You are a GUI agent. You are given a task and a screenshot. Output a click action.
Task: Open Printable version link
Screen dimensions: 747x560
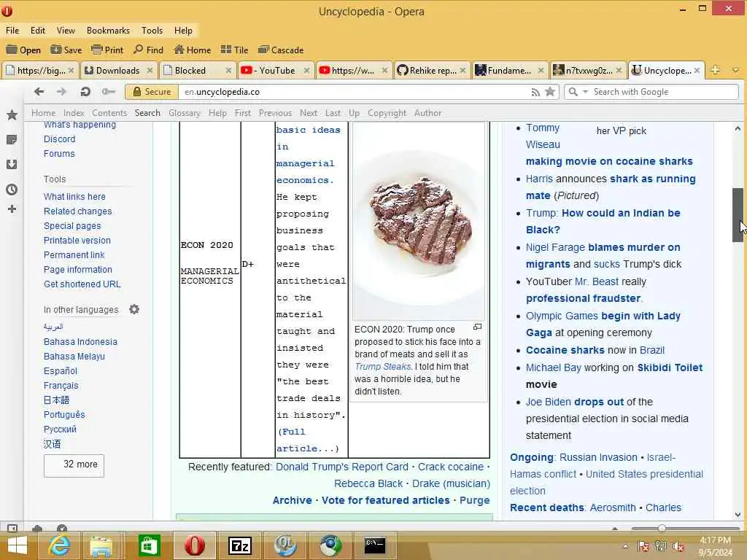[77, 241]
